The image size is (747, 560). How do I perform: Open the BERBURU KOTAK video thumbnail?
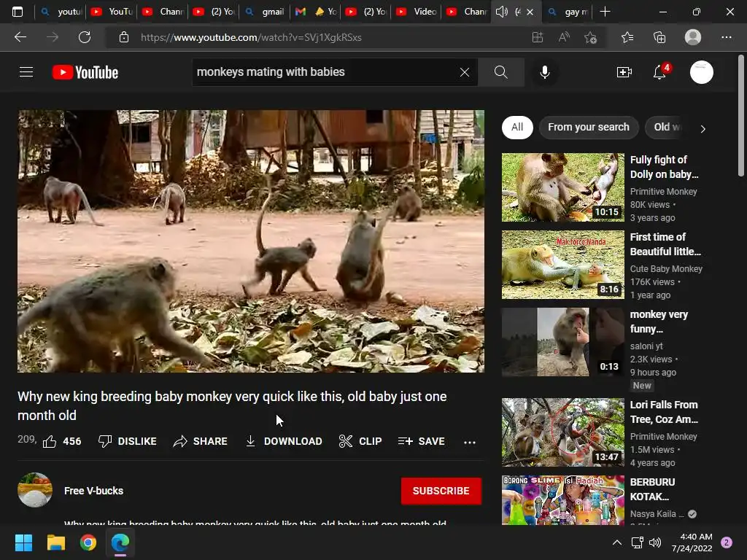click(562, 500)
